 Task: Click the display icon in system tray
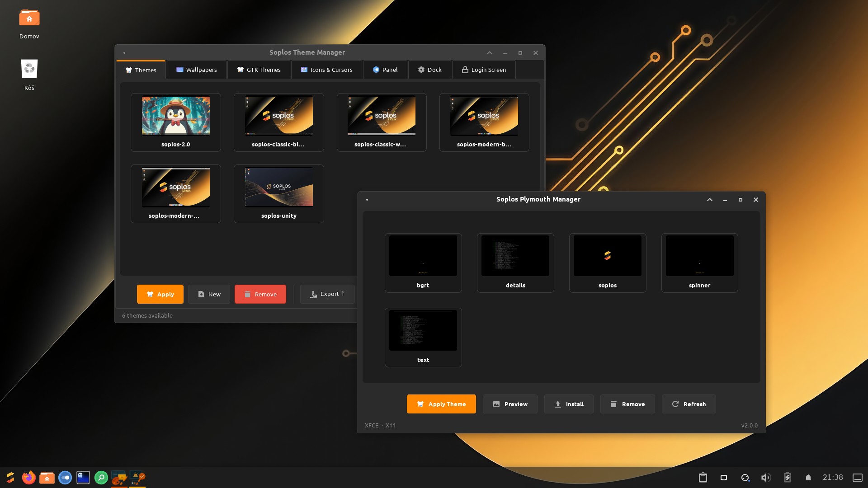tap(724, 478)
